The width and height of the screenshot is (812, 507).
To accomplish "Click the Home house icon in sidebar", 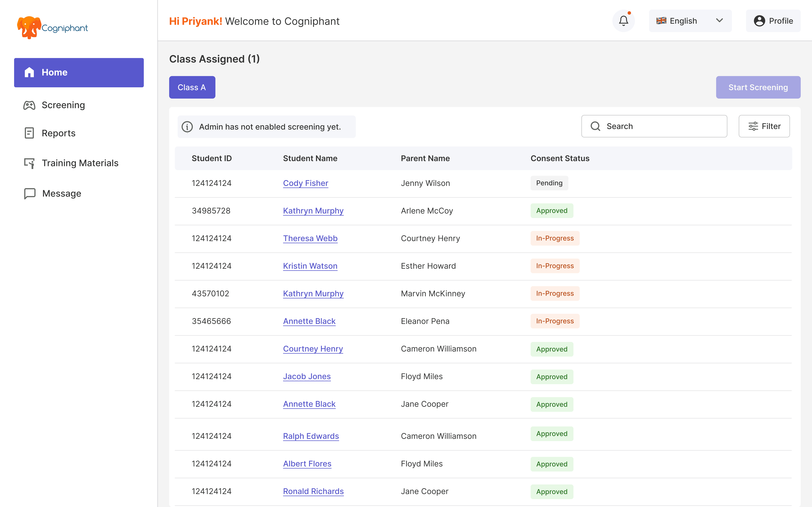I will [x=29, y=72].
